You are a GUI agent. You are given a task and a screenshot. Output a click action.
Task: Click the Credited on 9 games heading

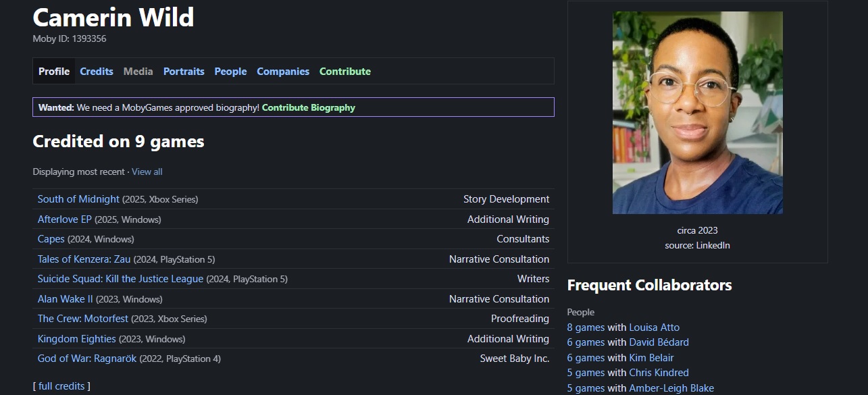118,141
